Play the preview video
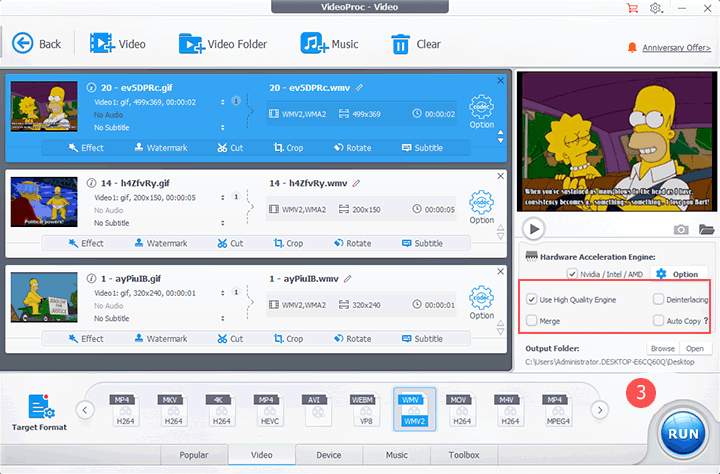Viewport: 720px width, 474px height. 534,229
